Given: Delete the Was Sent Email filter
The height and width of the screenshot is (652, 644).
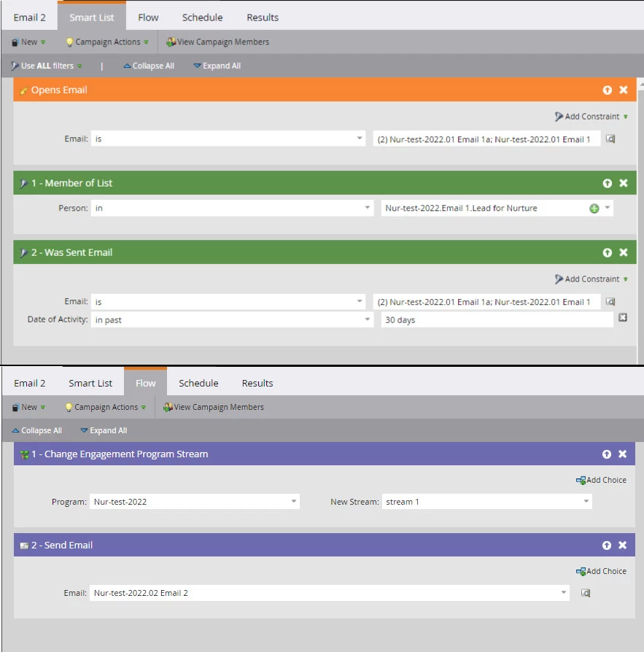Looking at the screenshot, I should [x=623, y=252].
